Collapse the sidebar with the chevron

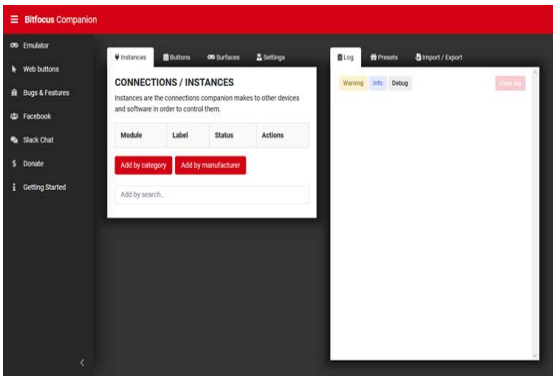tap(82, 363)
